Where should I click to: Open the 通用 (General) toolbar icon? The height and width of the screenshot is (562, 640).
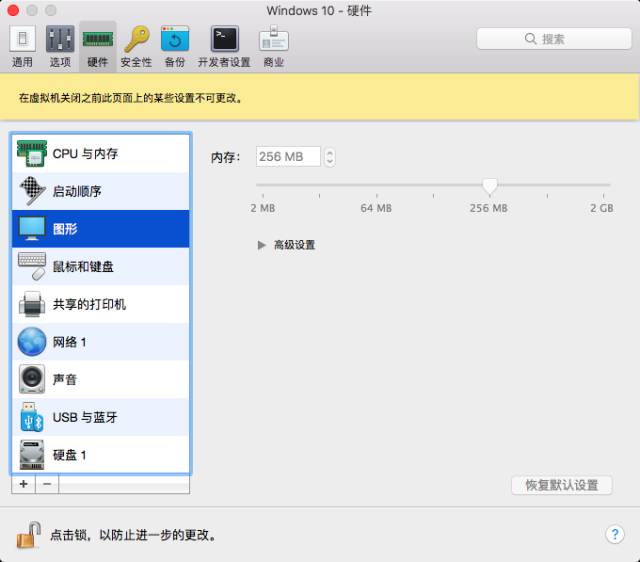click(22, 39)
